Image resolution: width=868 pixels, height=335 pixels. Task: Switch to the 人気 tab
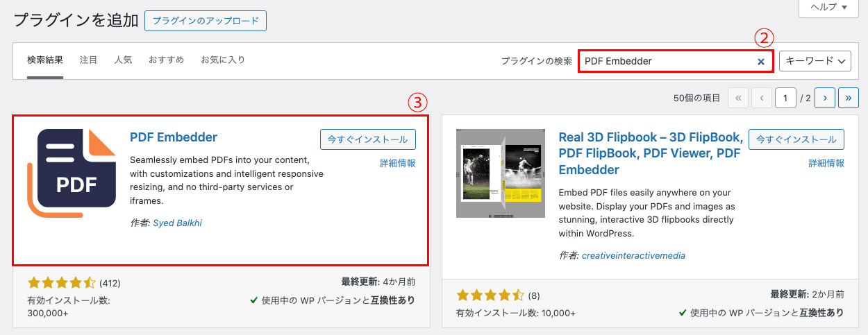click(123, 60)
